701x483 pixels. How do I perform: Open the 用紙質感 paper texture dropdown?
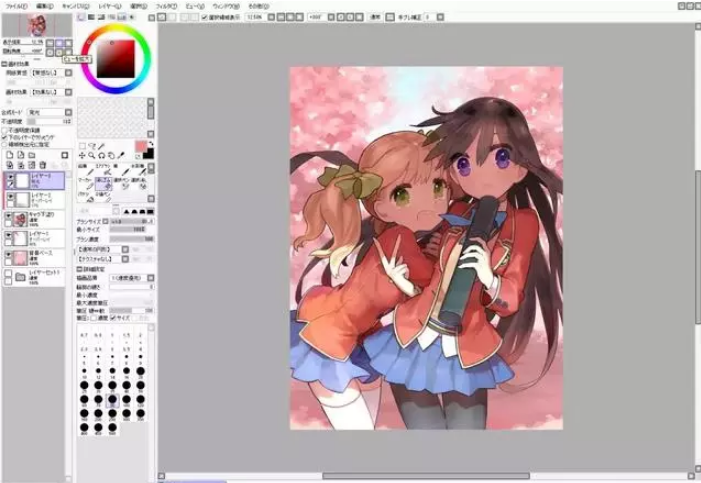68,72
